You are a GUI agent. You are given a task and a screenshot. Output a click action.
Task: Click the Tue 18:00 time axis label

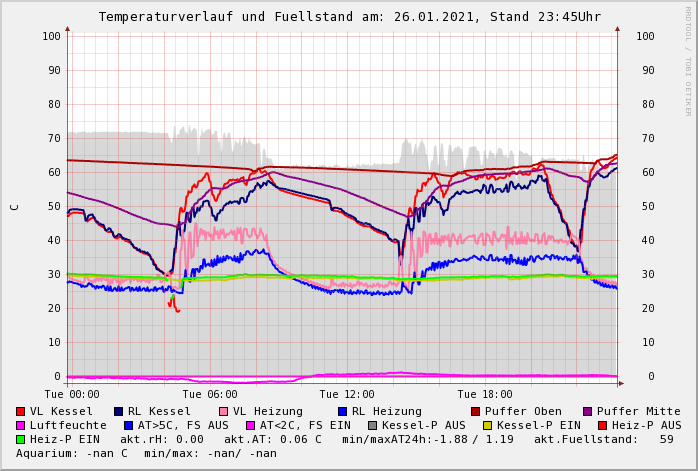(485, 394)
